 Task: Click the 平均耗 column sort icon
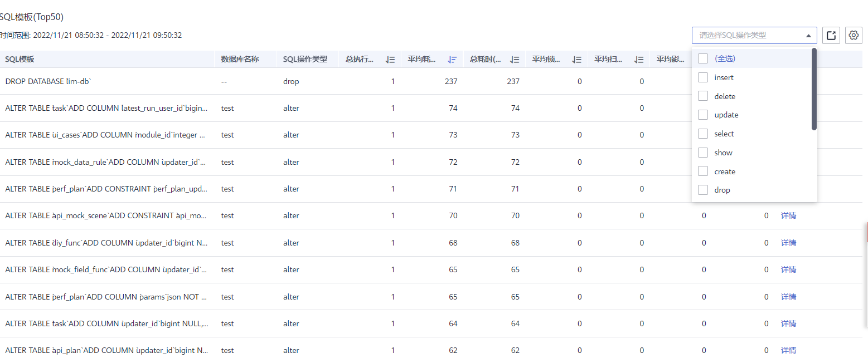point(452,60)
